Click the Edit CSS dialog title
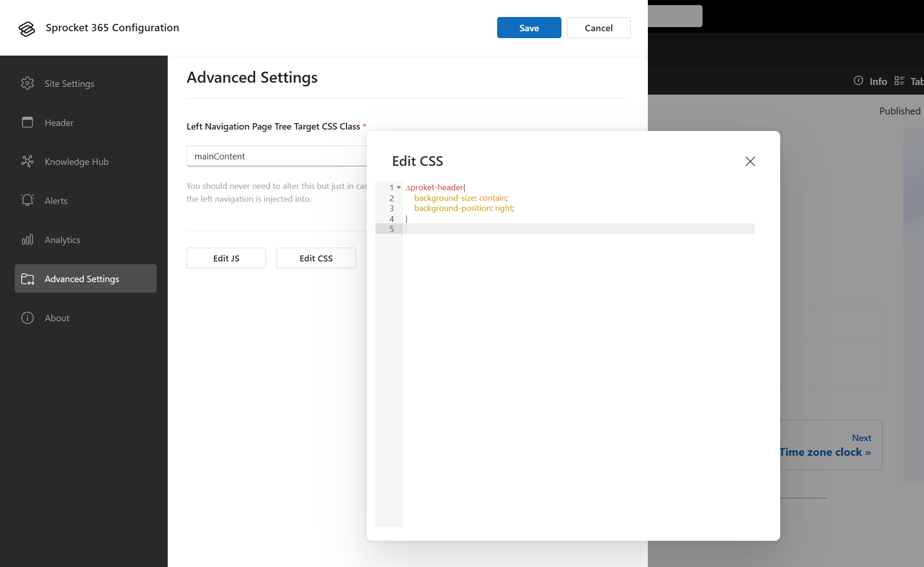The width and height of the screenshot is (924, 567). coord(417,161)
